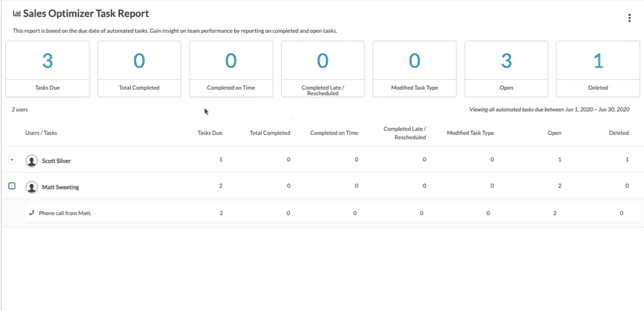The width and height of the screenshot is (644, 311).
Task: Click the bar chart icon beside report title
Action: tap(16, 14)
